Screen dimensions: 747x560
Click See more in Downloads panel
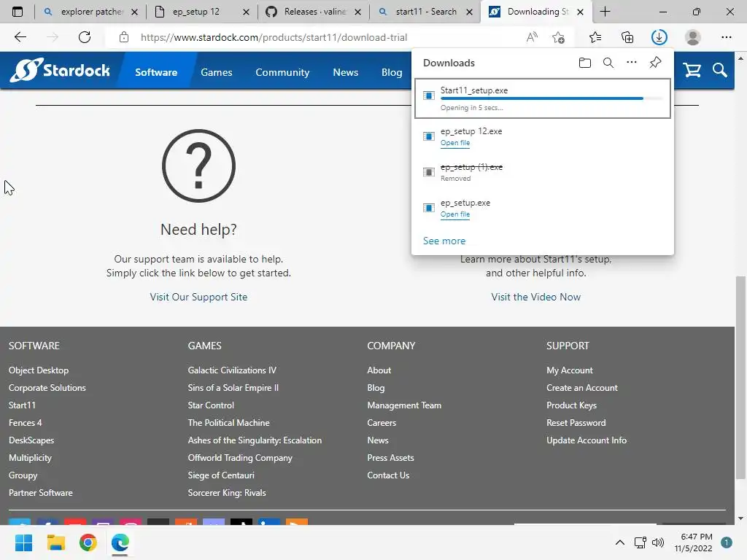point(444,241)
